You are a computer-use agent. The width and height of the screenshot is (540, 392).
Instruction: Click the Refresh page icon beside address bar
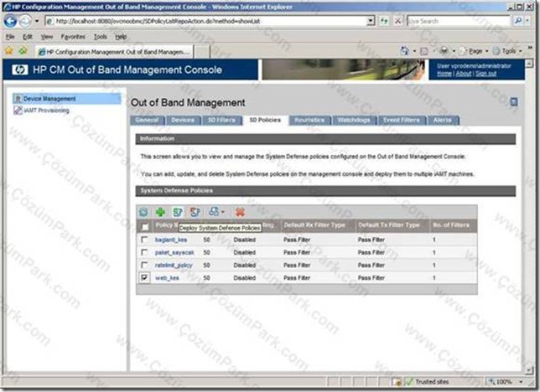pyautogui.click(x=384, y=21)
